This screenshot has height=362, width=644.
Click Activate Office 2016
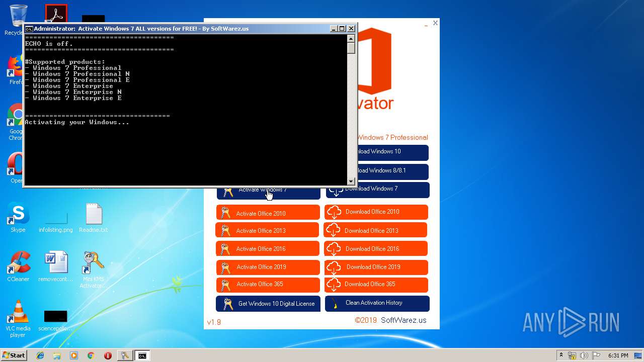click(x=268, y=248)
